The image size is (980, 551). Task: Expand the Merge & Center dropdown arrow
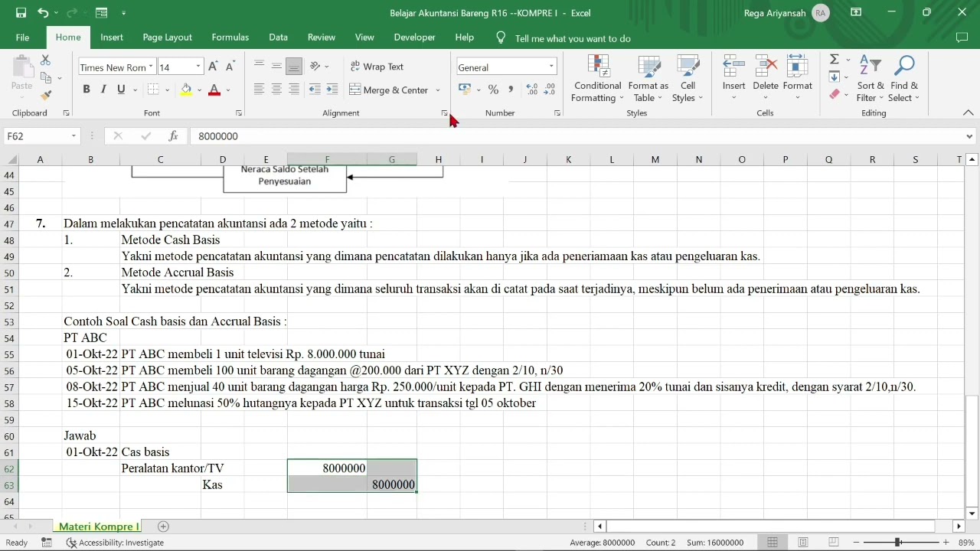click(438, 90)
